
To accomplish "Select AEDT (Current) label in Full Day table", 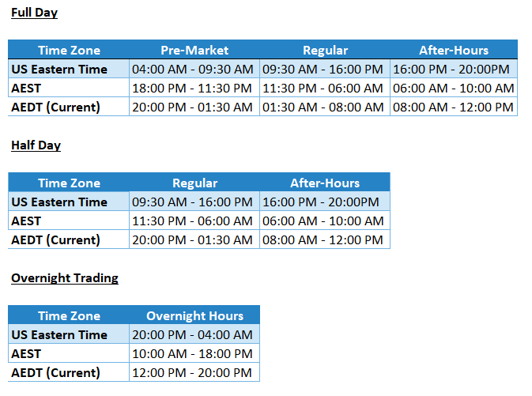I will coord(55,107).
